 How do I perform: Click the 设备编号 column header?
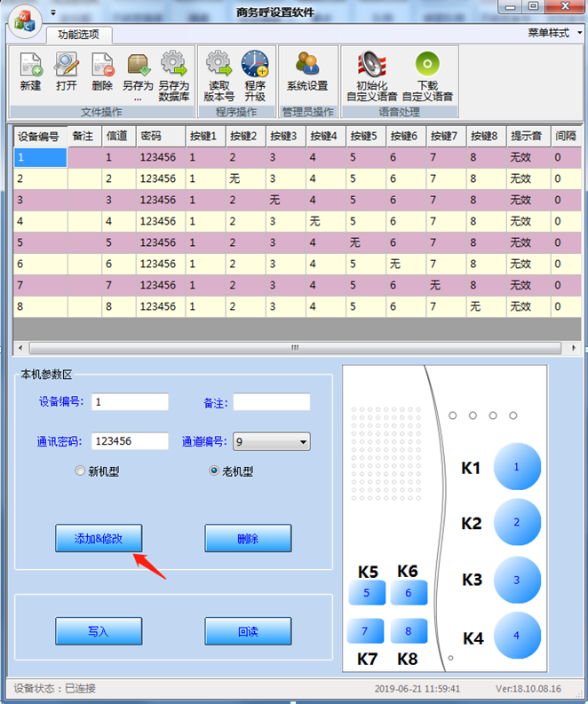(39, 137)
